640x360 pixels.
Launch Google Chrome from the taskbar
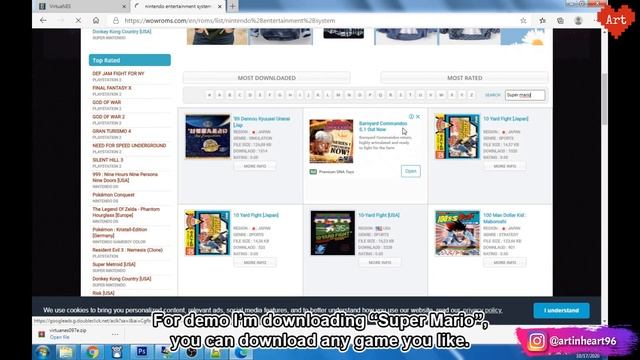tap(92, 352)
